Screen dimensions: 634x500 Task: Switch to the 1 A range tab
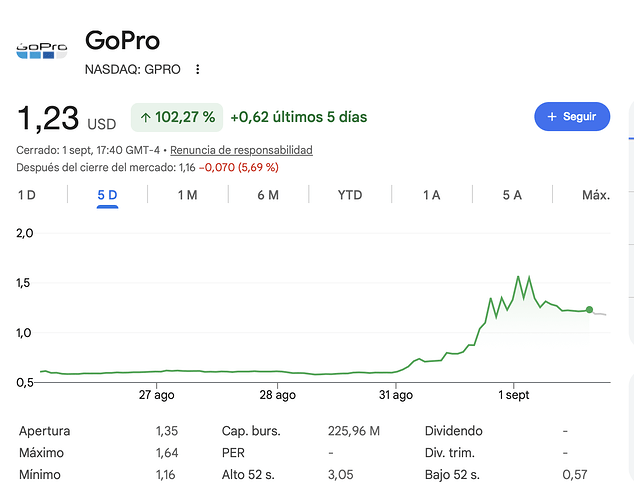coord(431,195)
